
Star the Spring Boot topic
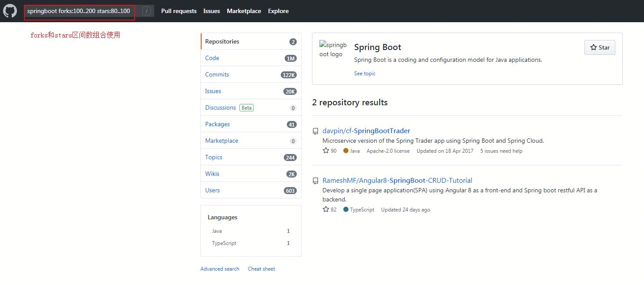(600, 47)
